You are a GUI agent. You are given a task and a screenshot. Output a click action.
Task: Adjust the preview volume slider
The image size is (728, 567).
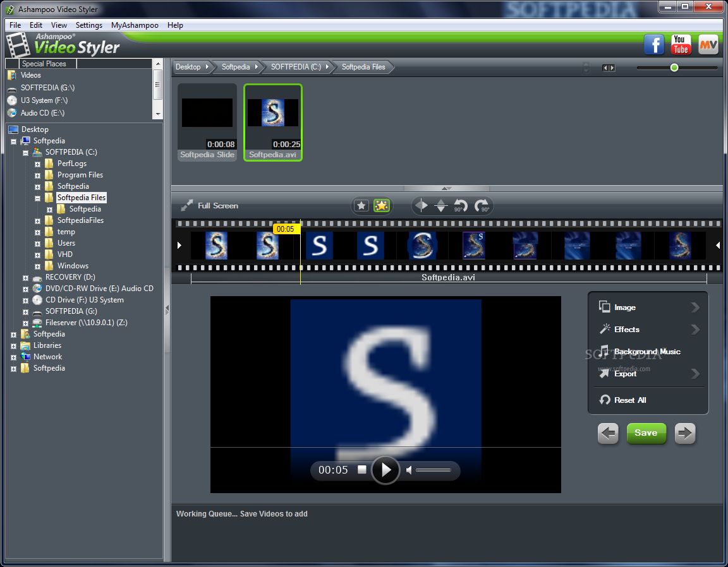[x=433, y=470]
